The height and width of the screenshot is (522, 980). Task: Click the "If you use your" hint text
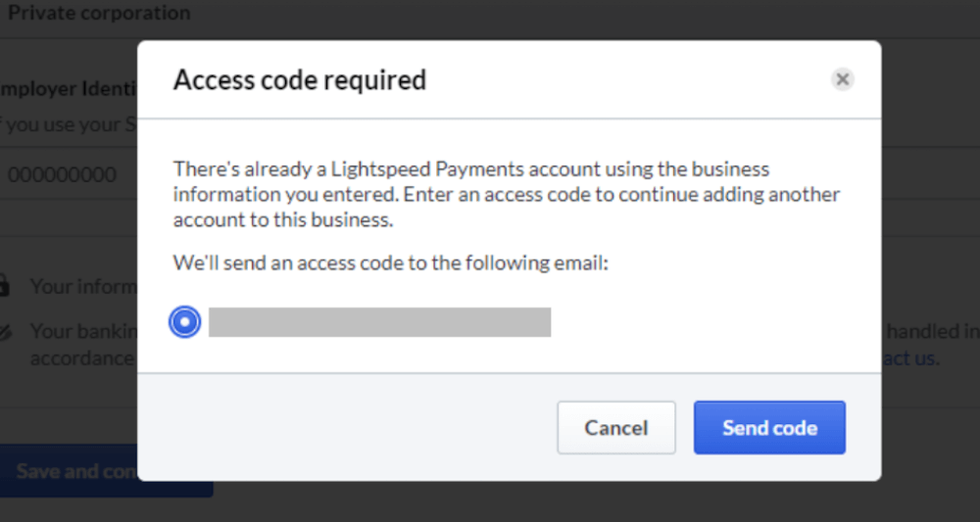point(69,124)
